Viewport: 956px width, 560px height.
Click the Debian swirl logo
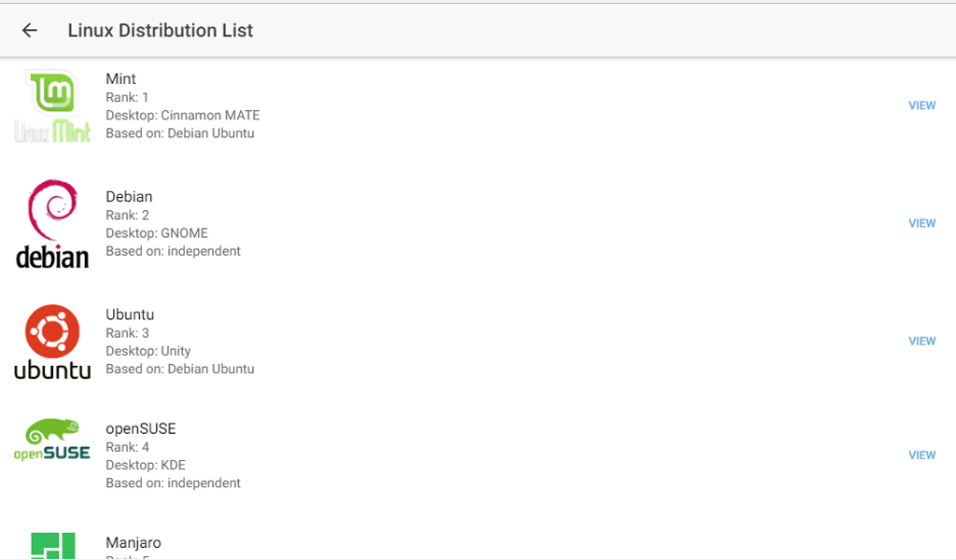(52, 224)
